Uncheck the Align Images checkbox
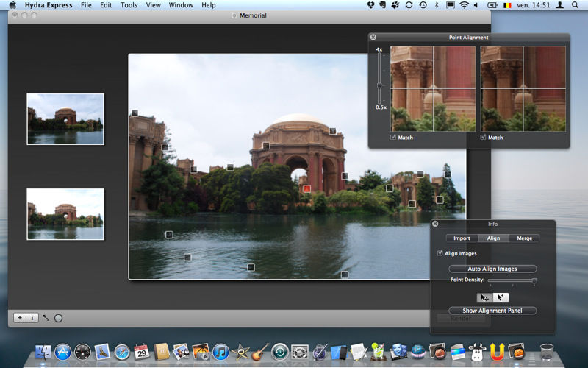 click(x=440, y=254)
